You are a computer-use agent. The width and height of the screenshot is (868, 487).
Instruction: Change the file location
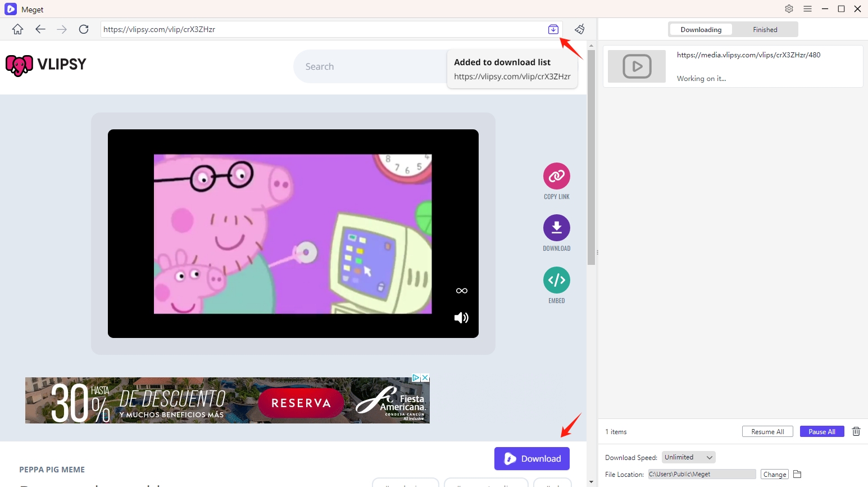click(775, 474)
